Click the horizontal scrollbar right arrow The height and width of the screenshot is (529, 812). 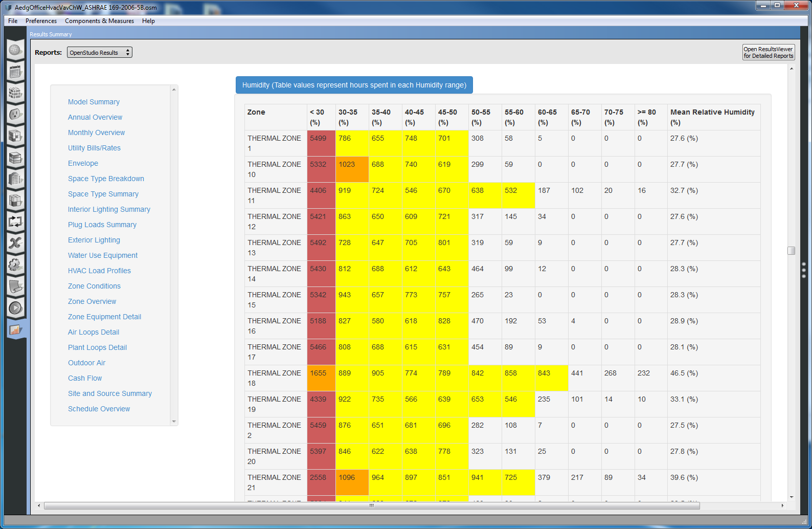[x=782, y=505]
